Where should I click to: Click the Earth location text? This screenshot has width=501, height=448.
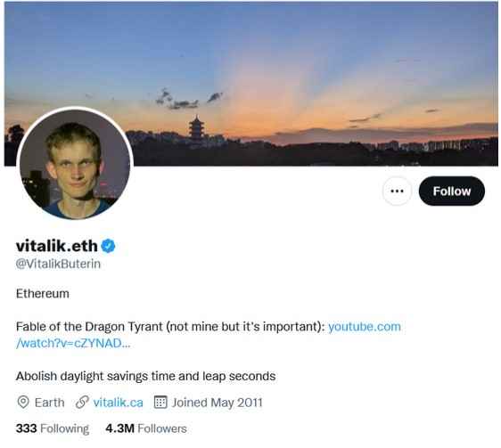tap(50, 403)
